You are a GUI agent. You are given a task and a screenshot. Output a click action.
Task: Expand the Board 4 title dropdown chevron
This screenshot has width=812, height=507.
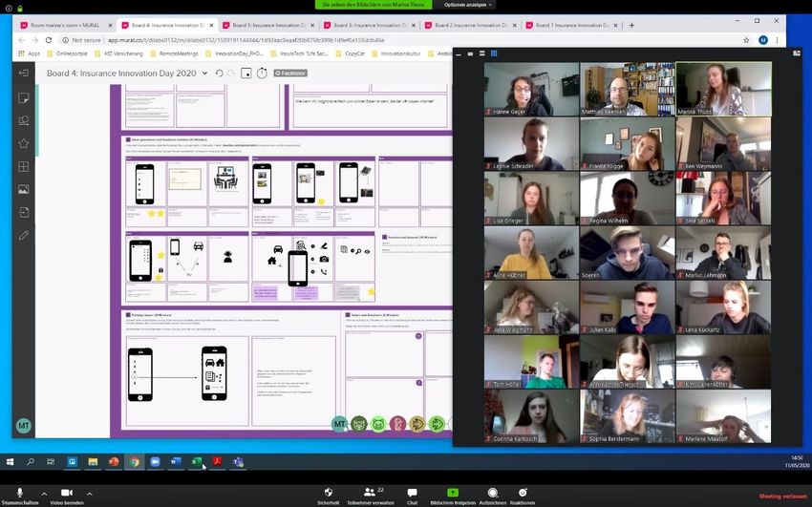coord(204,73)
